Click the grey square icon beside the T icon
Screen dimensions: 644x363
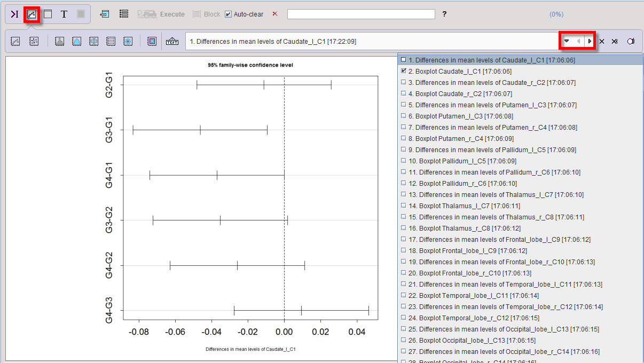click(81, 14)
